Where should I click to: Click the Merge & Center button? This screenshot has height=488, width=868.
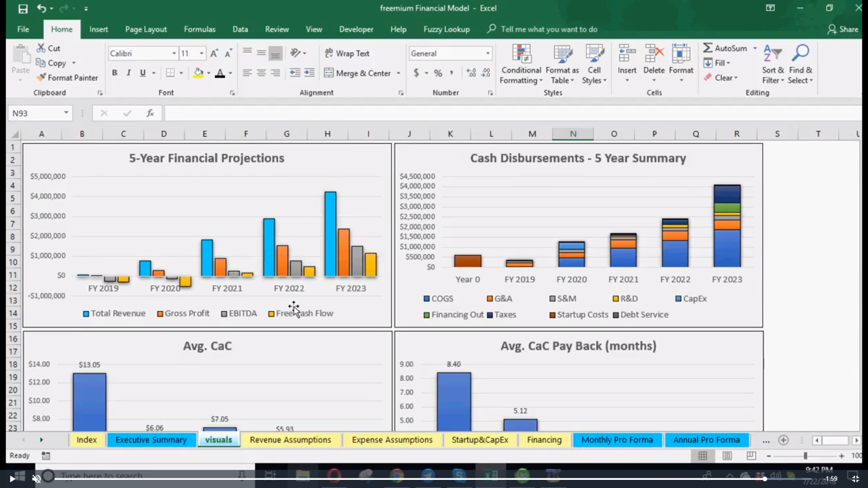click(x=357, y=73)
